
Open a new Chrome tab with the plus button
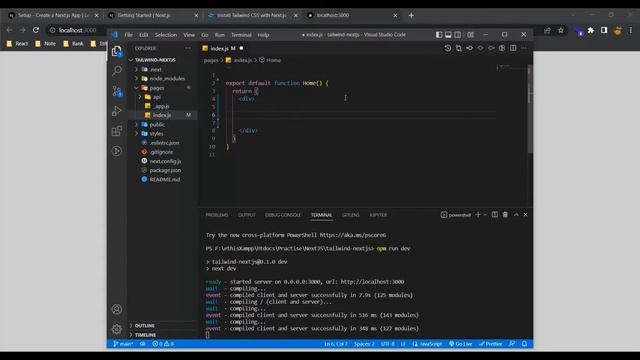coord(411,16)
